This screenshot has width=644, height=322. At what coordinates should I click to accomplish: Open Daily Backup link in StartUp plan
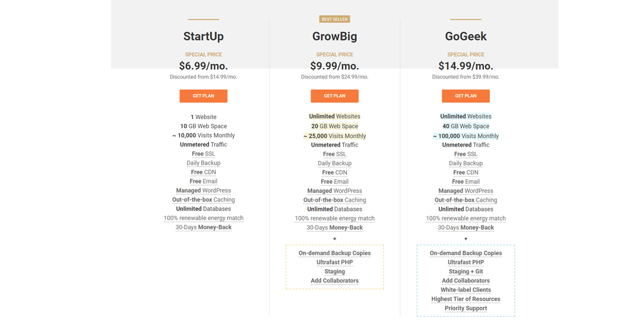203,163
